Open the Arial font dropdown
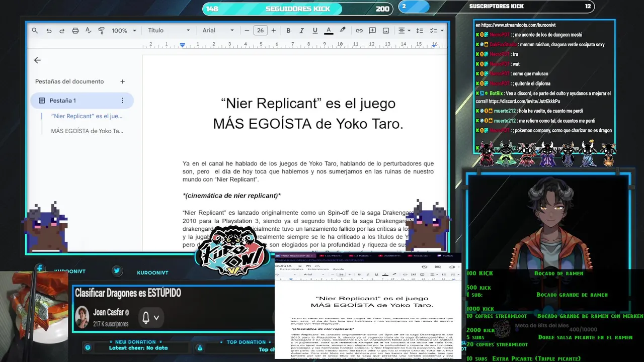 pos(218,31)
